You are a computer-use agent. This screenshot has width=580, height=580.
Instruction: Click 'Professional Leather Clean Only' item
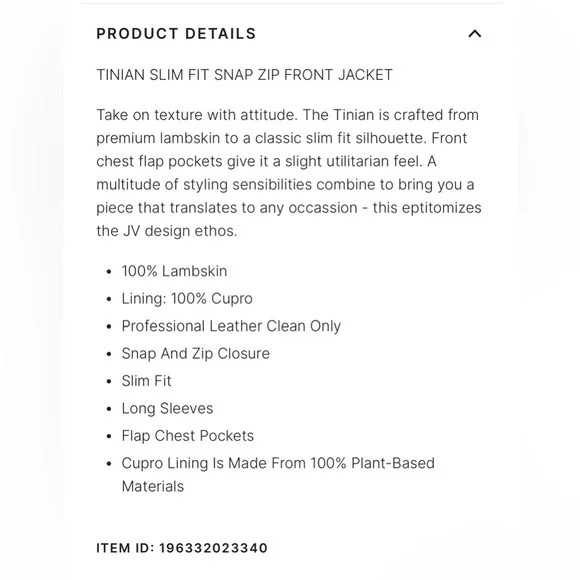point(231,326)
